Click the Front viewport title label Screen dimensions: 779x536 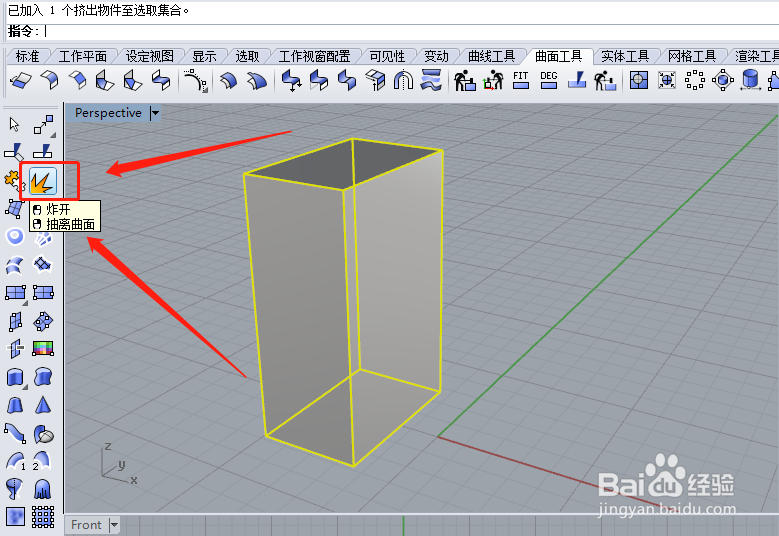(x=86, y=525)
